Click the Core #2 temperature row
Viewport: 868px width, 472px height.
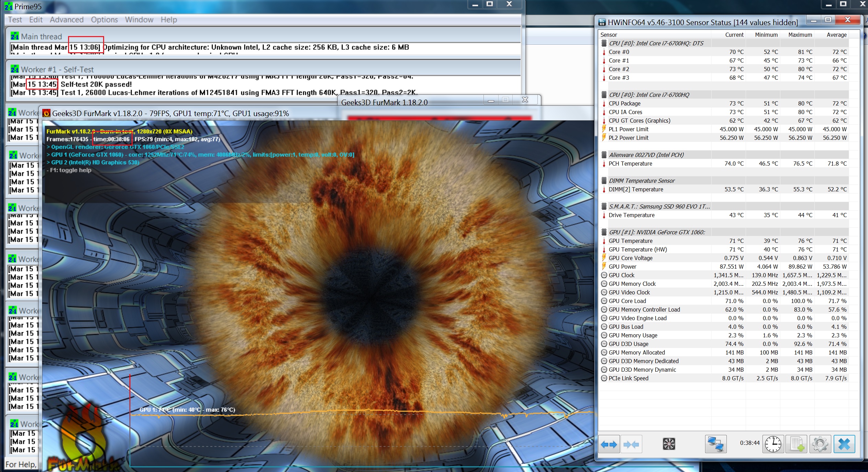[724, 69]
